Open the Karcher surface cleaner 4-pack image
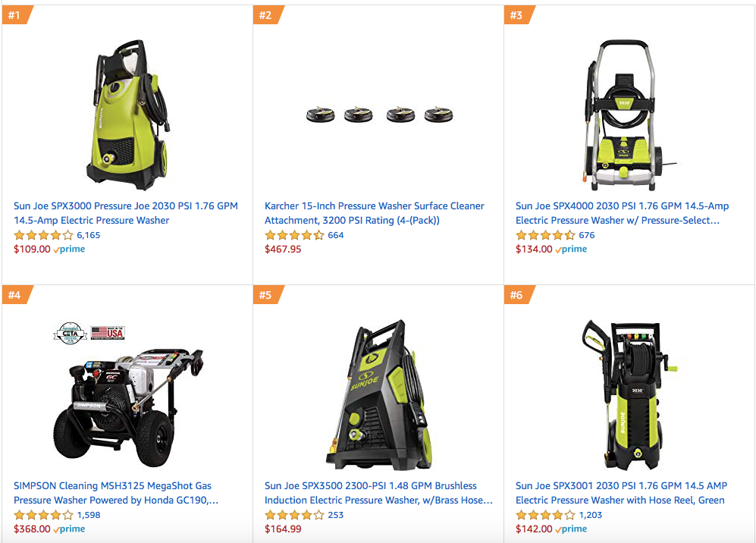Viewport: 756px width, 543px height. coord(379,115)
